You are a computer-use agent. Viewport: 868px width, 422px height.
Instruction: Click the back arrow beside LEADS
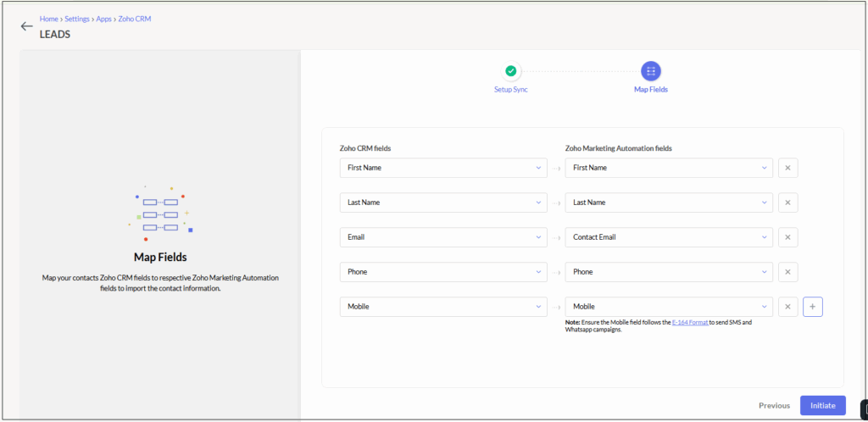coord(26,26)
